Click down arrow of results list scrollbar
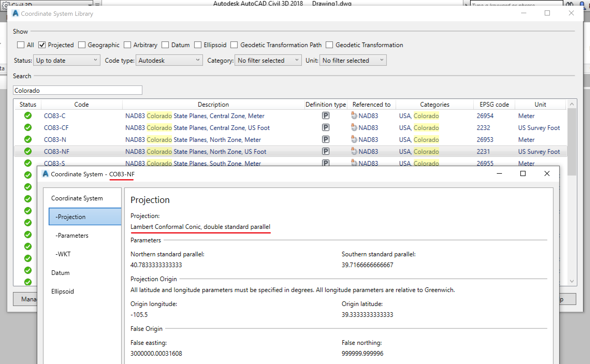The image size is (590, 364). (x=572, y=281)
